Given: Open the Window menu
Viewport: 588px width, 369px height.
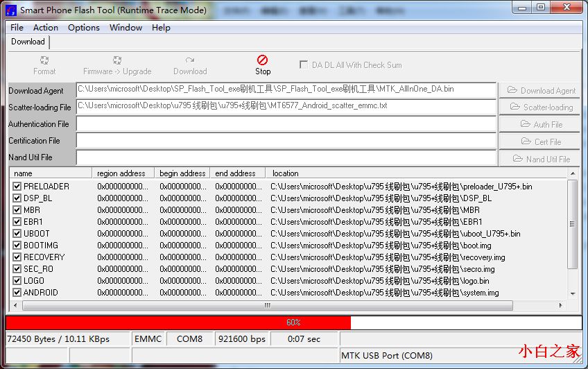Looking at the screenshot, I should click(126, 27).
